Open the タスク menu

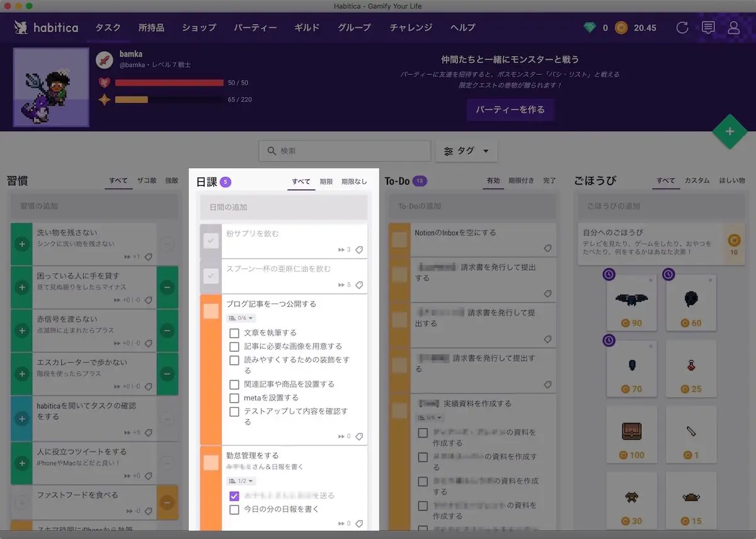pos(108,28)
